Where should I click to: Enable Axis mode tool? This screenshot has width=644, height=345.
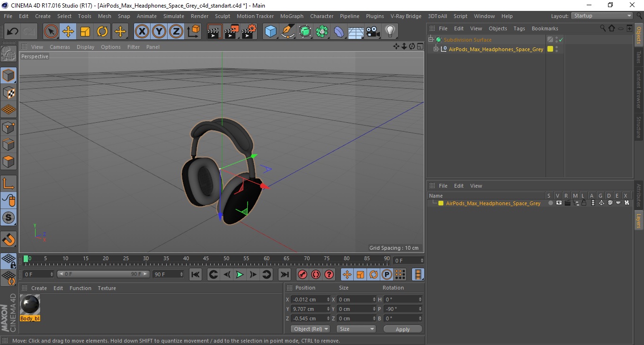pos(9,183)
